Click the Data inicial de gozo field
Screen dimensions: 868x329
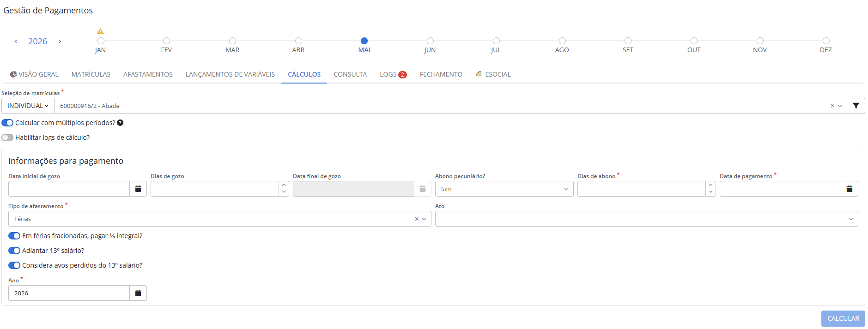[x=69, y=189]
